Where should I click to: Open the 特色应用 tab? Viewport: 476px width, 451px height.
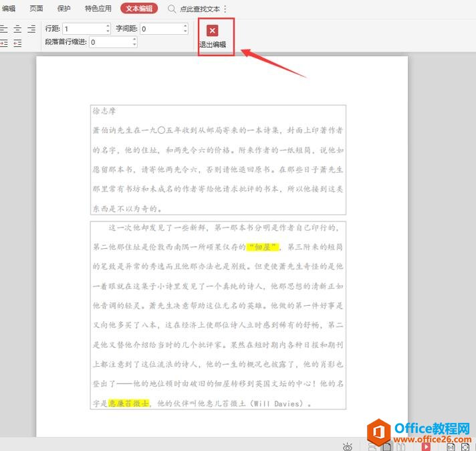pyautogui.click(x=98, y=9)
